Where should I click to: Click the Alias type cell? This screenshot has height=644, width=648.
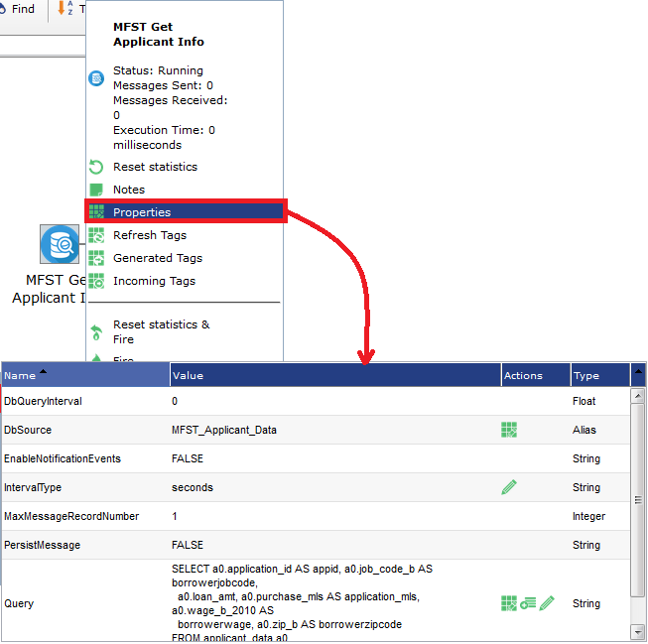[x=583, y=430]
